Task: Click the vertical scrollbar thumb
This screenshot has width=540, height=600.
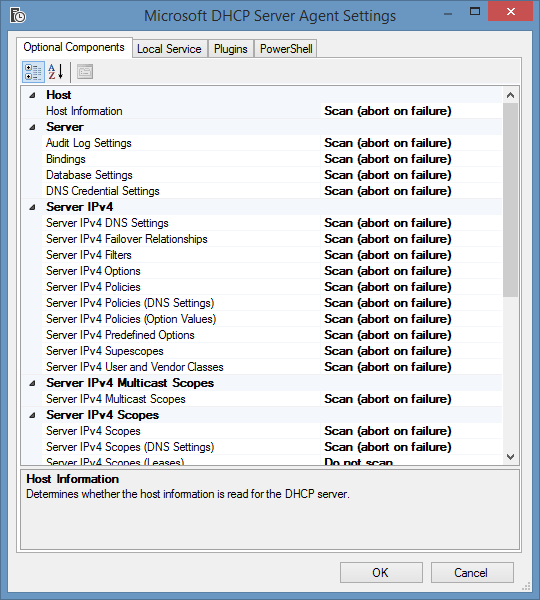Action: click(510, 200)
